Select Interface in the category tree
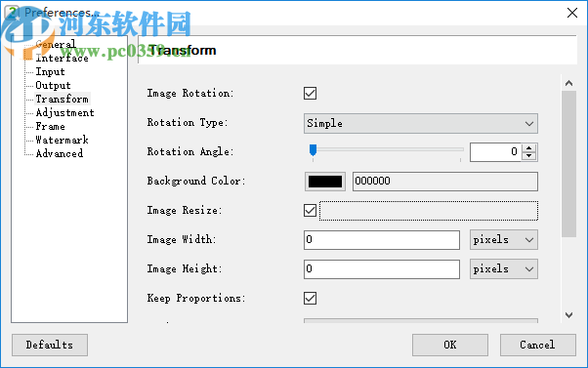 click(62, 58)
